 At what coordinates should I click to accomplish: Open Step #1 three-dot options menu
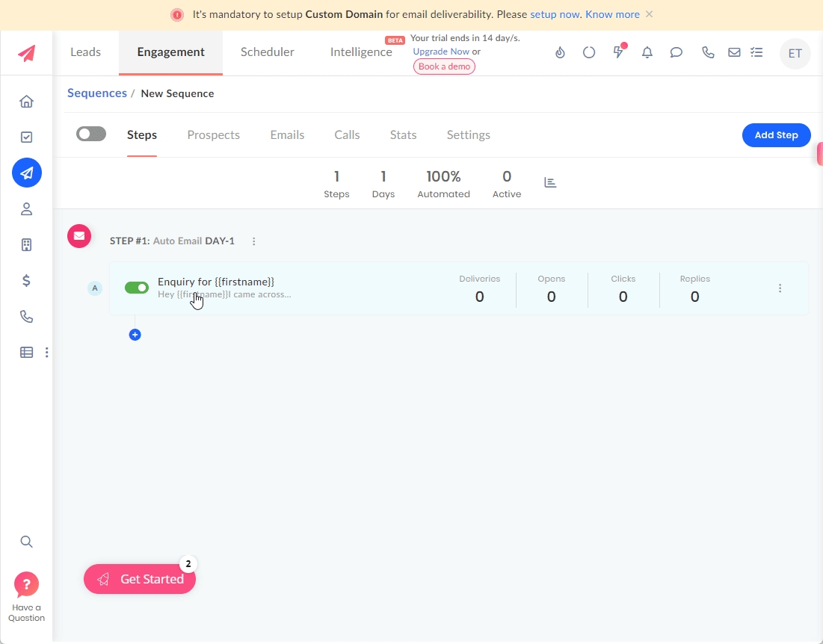(254, 241)
